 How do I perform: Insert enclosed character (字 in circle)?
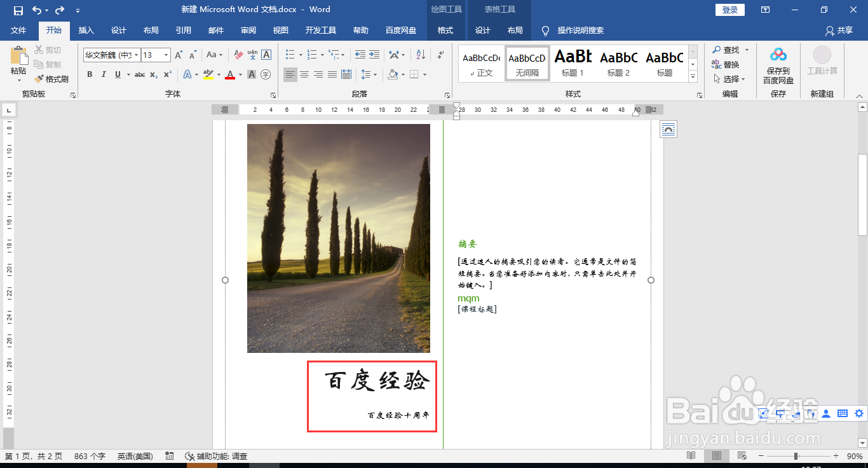tap(266, 74)
